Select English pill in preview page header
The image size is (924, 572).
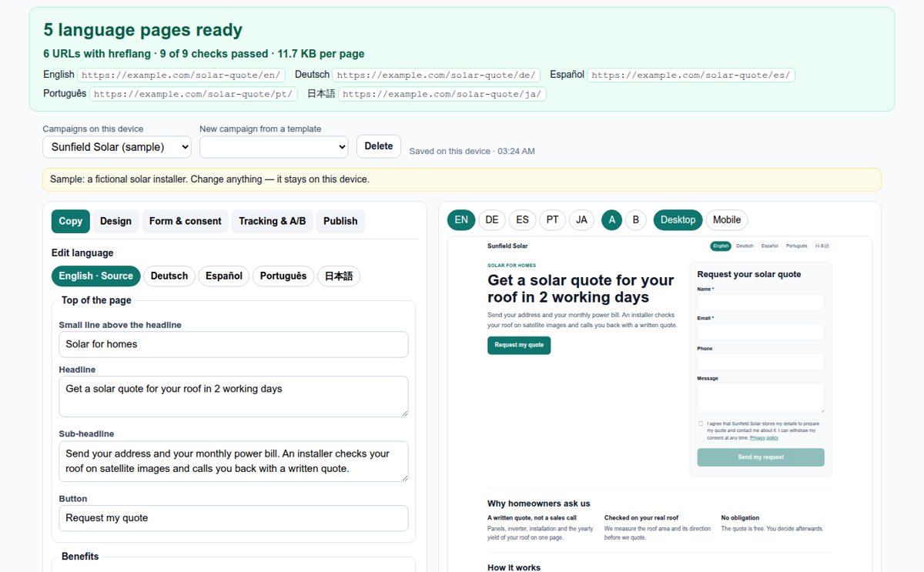click(721, 246)
